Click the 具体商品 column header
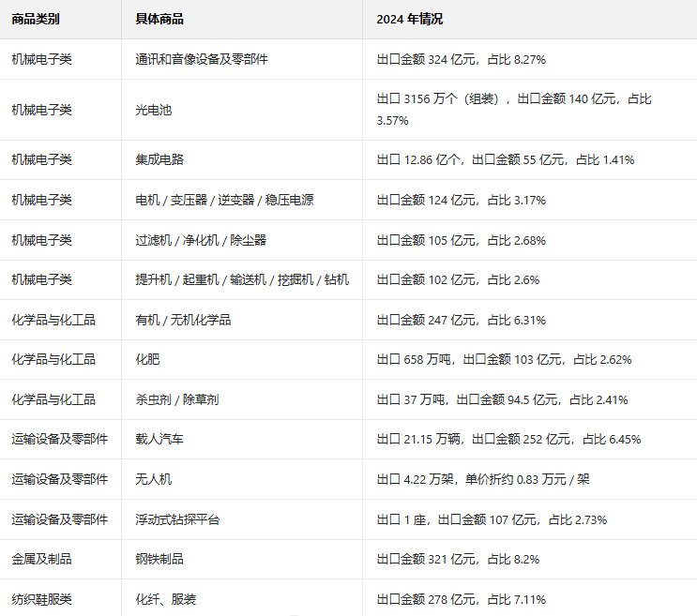This screenshot has width=697, height=616. 159,19
